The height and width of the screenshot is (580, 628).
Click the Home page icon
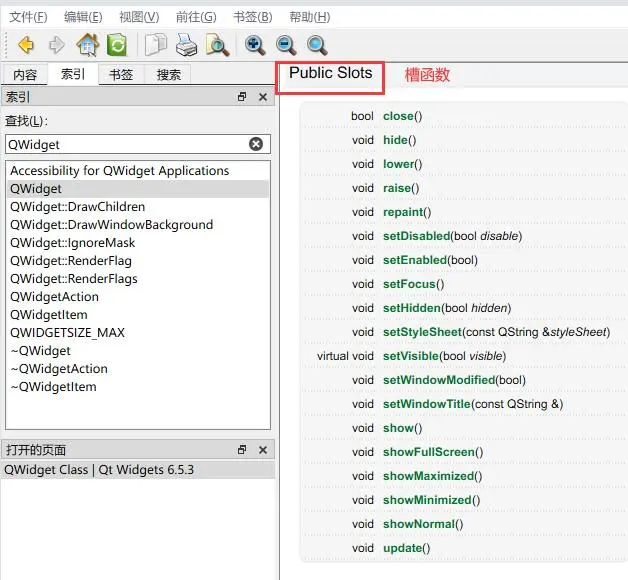[x=88, y=45]
